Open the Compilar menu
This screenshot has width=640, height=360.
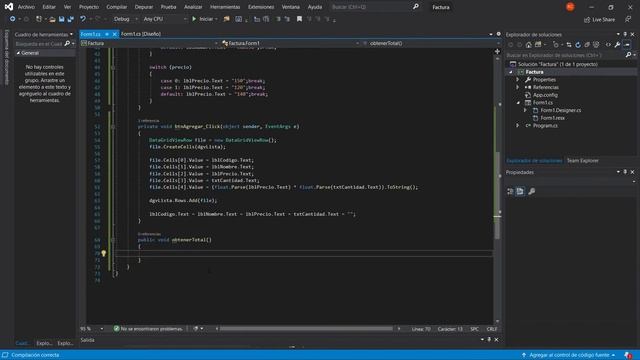click(x=117, y=7)
